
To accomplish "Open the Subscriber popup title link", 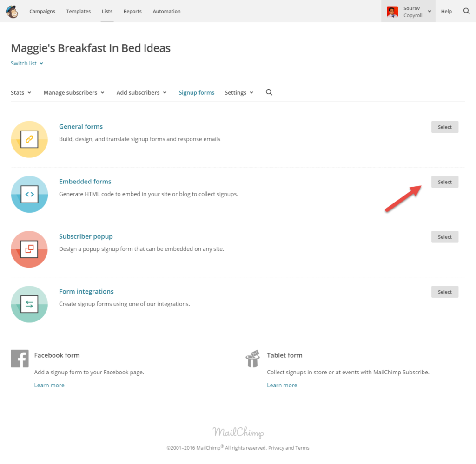I will (x=86, y=236).
